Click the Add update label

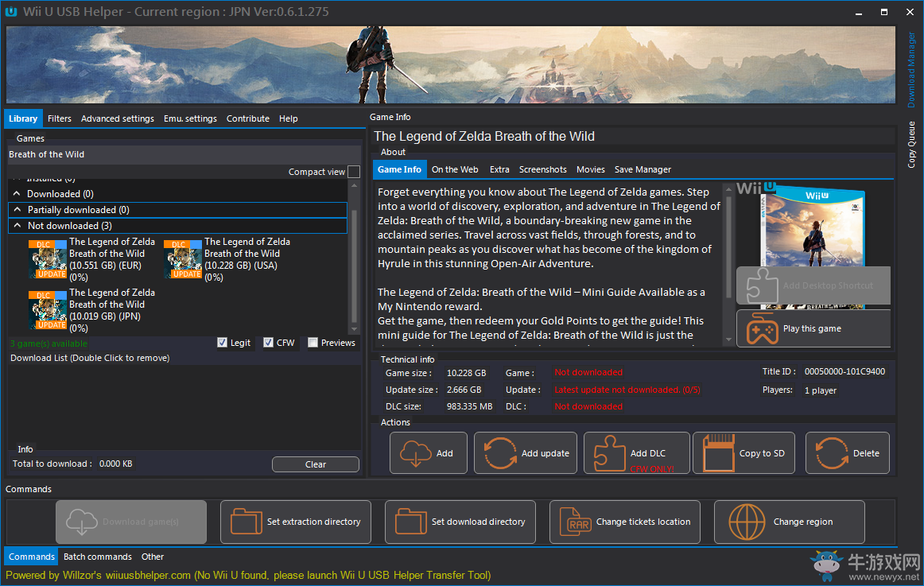545,453
